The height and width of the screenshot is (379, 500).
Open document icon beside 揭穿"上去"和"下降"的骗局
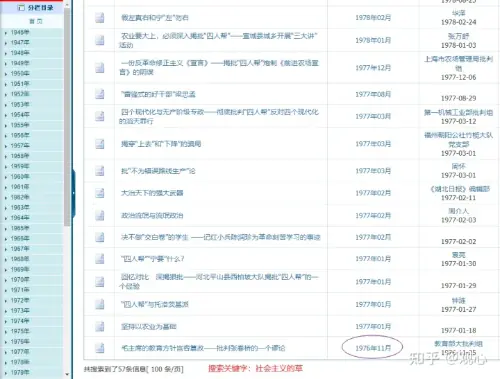(100, 144)
